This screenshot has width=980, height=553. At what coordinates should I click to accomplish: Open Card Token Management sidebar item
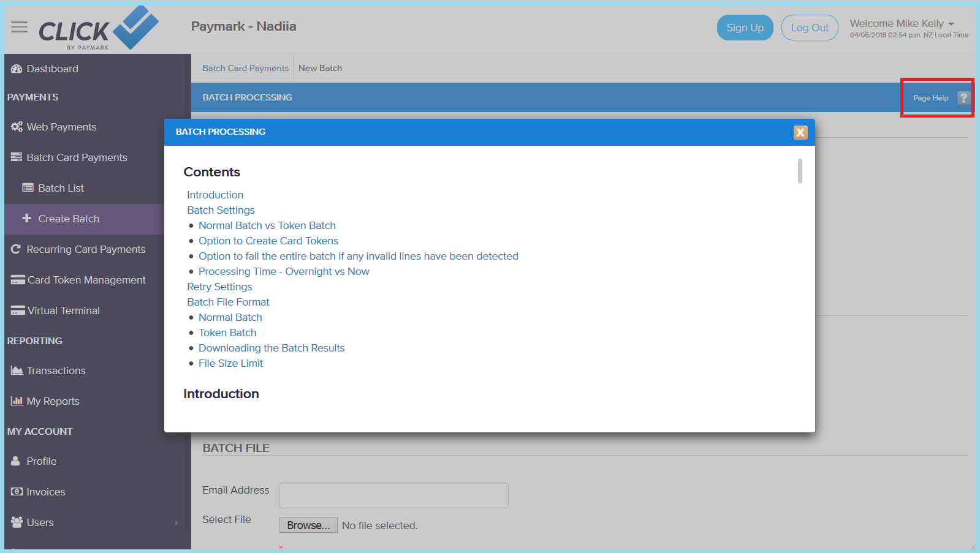[86, 280]
